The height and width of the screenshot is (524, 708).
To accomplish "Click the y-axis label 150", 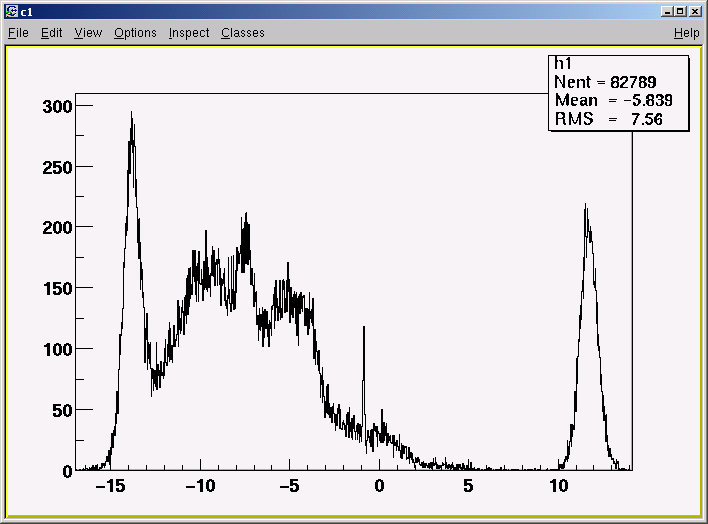I will (x=57, y=289).
